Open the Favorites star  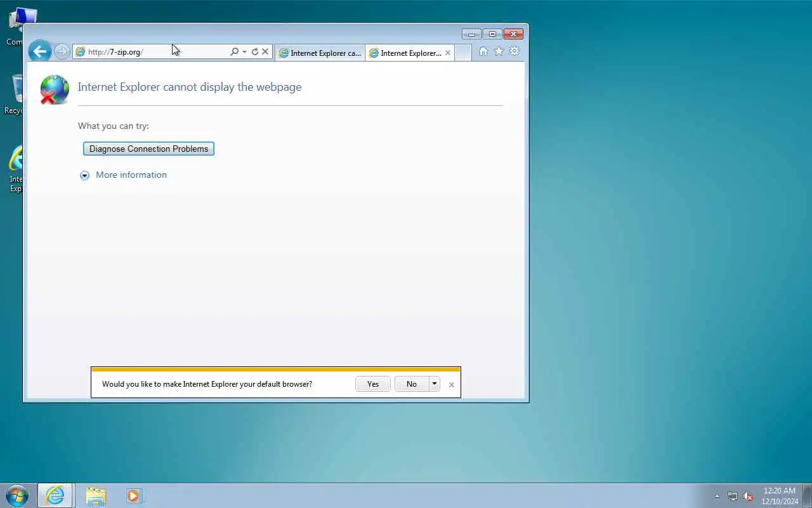pyautogui.click(x=499, y=51)
